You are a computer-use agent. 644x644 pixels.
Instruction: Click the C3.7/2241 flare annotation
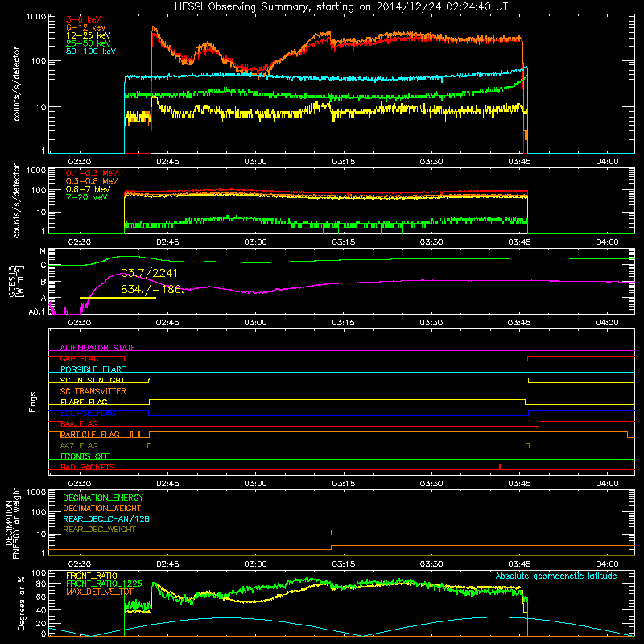point(149,273)
